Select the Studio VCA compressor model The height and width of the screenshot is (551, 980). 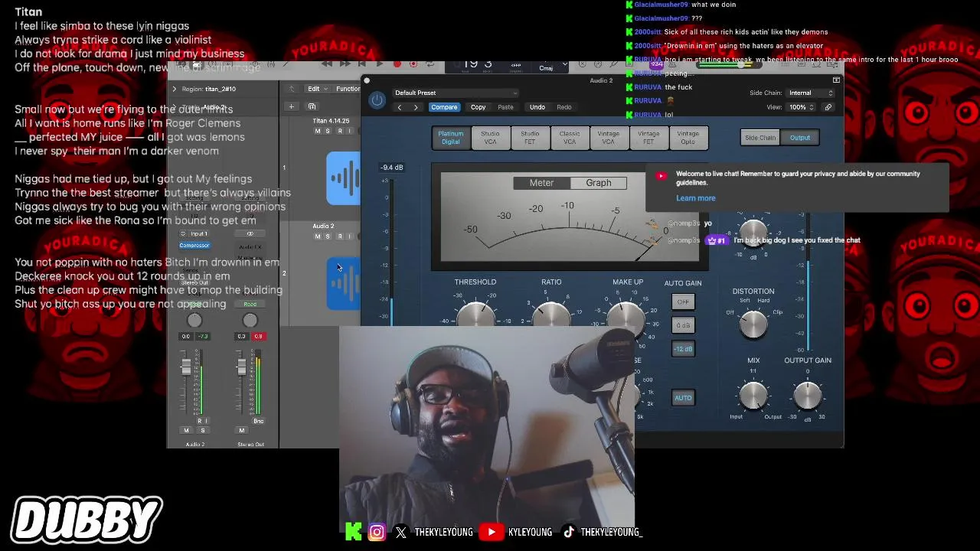490,138
